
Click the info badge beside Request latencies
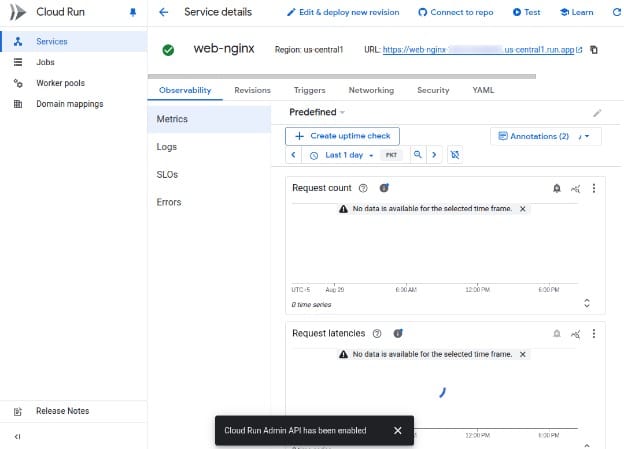point(398,333)
